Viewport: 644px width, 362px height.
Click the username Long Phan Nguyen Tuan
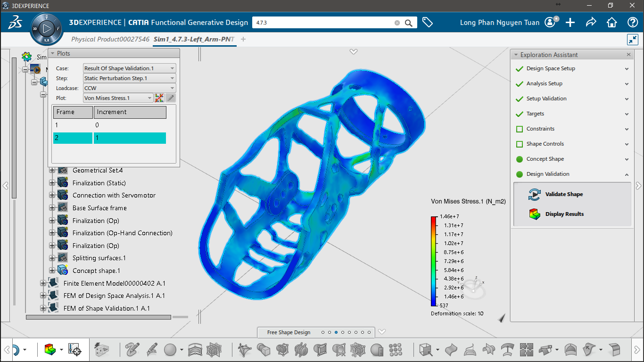(x=500, y=23)
